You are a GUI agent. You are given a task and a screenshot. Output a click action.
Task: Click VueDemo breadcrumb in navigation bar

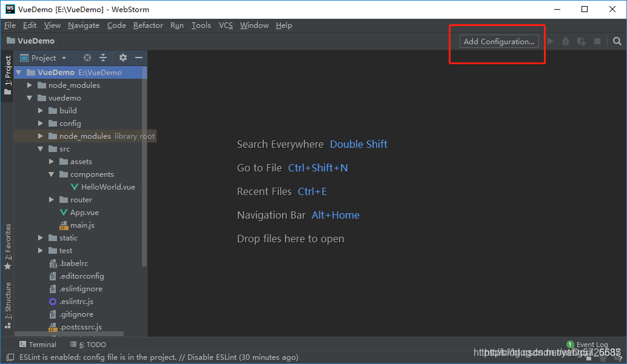pos(31,41)
